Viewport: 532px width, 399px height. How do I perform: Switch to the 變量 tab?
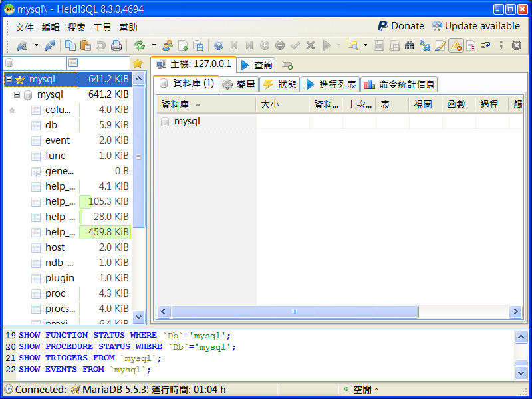[239, 84]
